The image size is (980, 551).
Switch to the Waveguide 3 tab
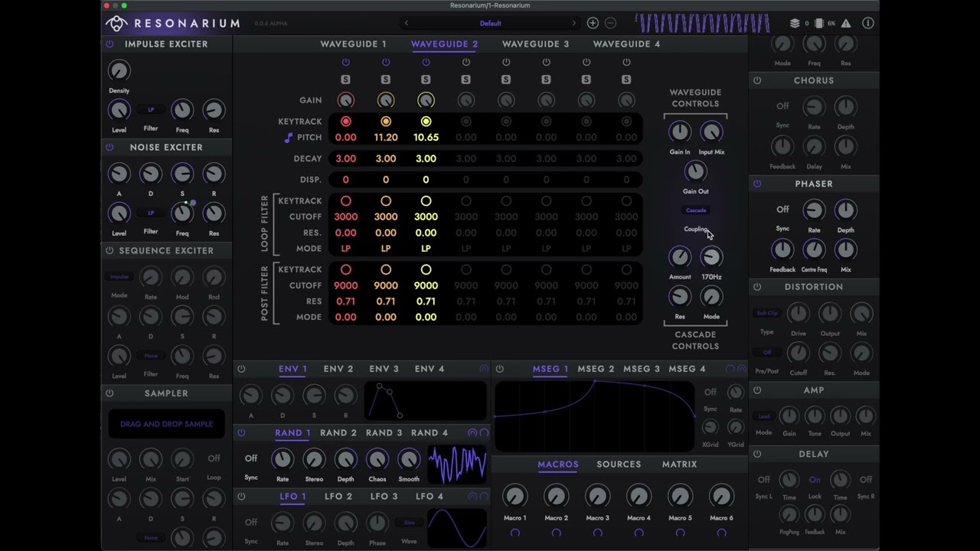[x=536, y=44]
